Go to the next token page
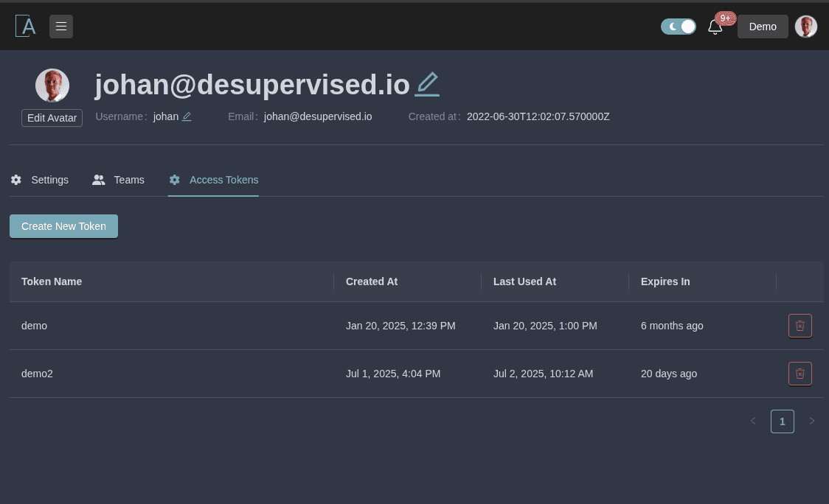 (x=812, y=421)
